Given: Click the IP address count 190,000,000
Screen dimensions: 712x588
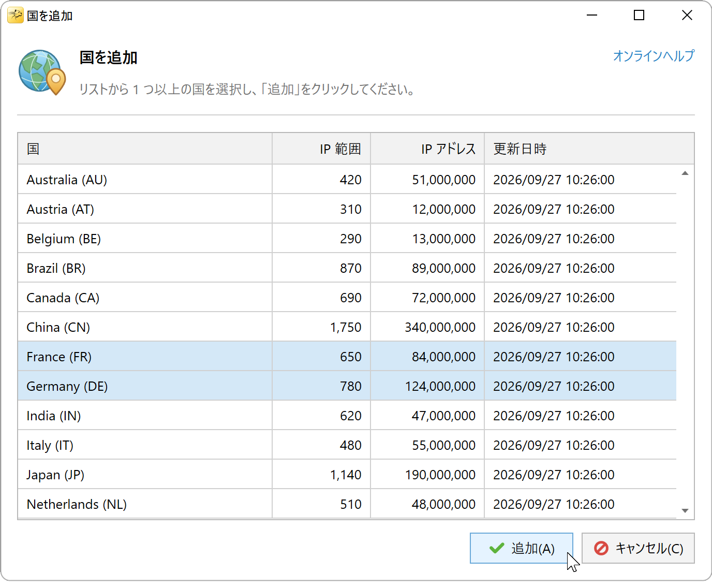Looking at the screenshot, I should click(440, 475).
